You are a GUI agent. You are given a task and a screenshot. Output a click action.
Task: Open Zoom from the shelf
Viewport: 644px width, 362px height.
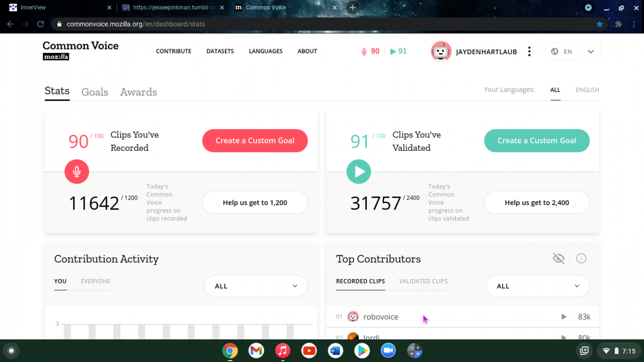[388, 351]
